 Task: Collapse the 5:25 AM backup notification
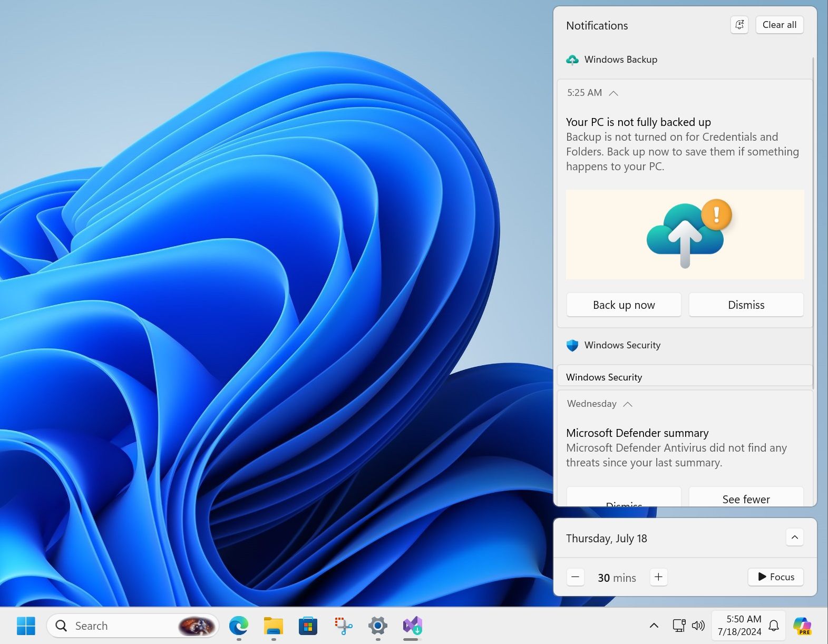(x=613, y=93)
